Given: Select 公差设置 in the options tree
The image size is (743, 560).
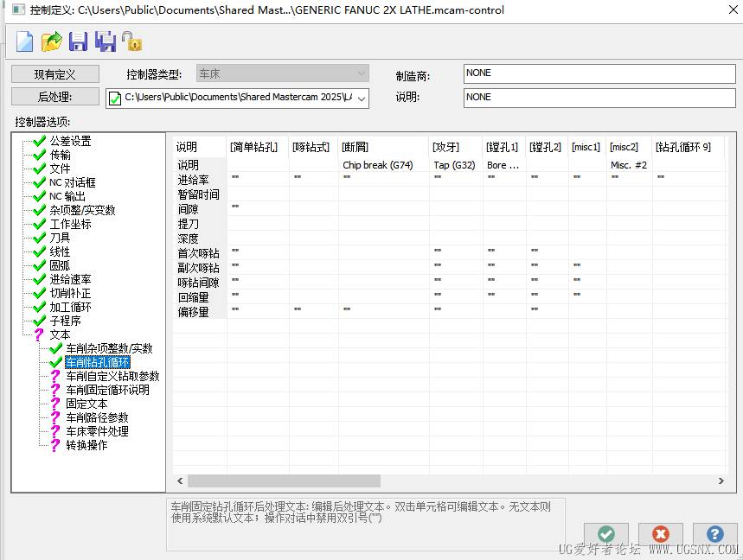Looking at the screenshot, I should (70, 141).
